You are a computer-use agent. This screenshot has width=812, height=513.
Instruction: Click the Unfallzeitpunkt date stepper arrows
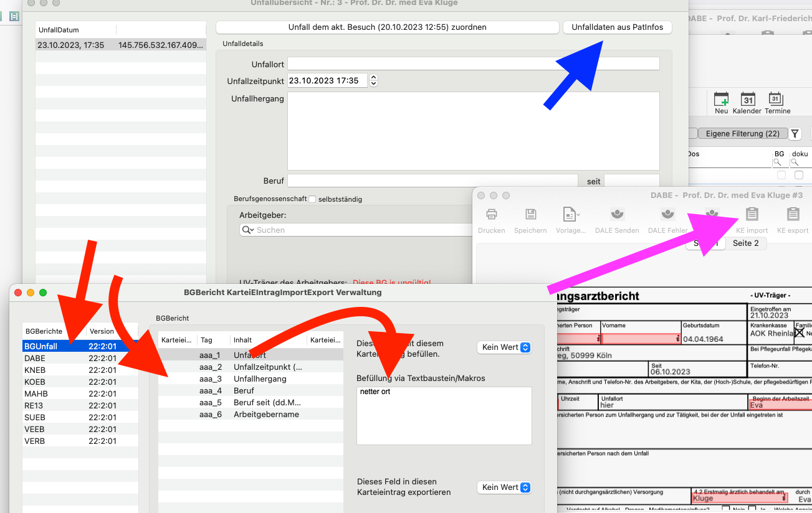[x=373, y=80]
